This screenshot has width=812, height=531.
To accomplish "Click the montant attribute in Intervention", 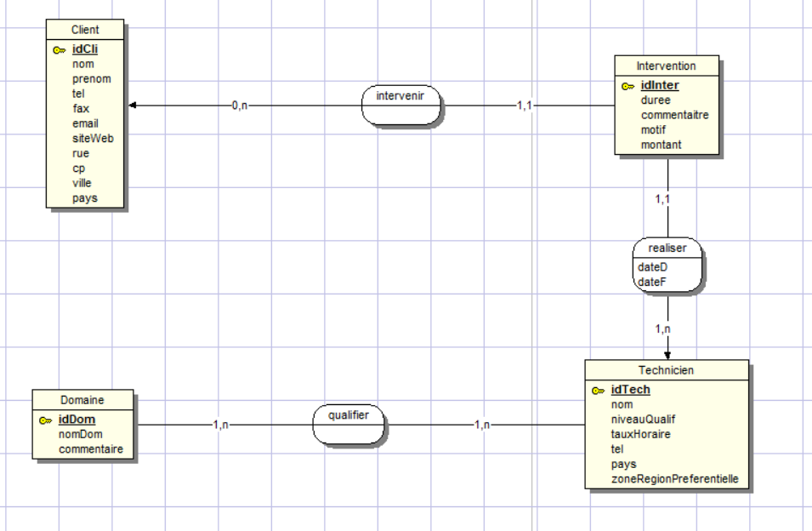I will coord(661,145).
